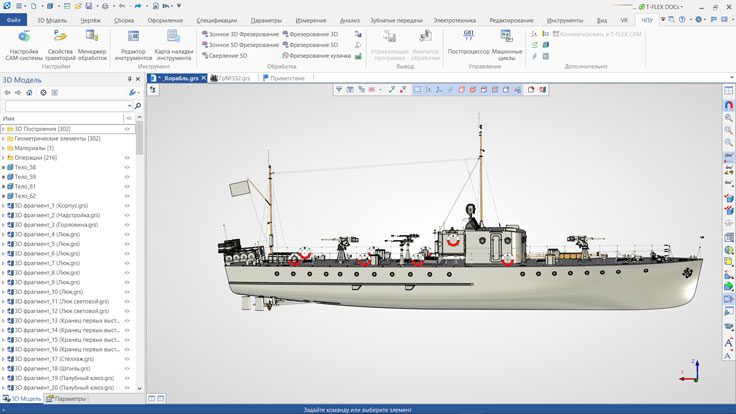Pin the 3D Модель panel

[x=130, y=79]
